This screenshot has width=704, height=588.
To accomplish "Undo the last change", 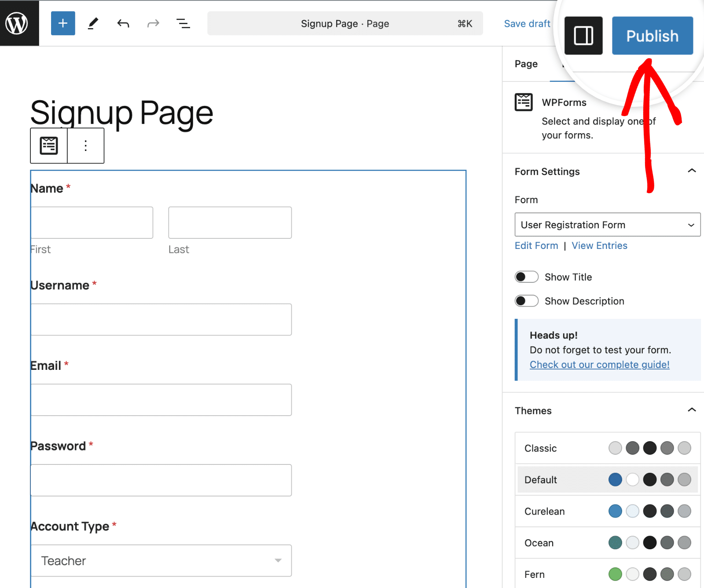I will pos(123,23).
